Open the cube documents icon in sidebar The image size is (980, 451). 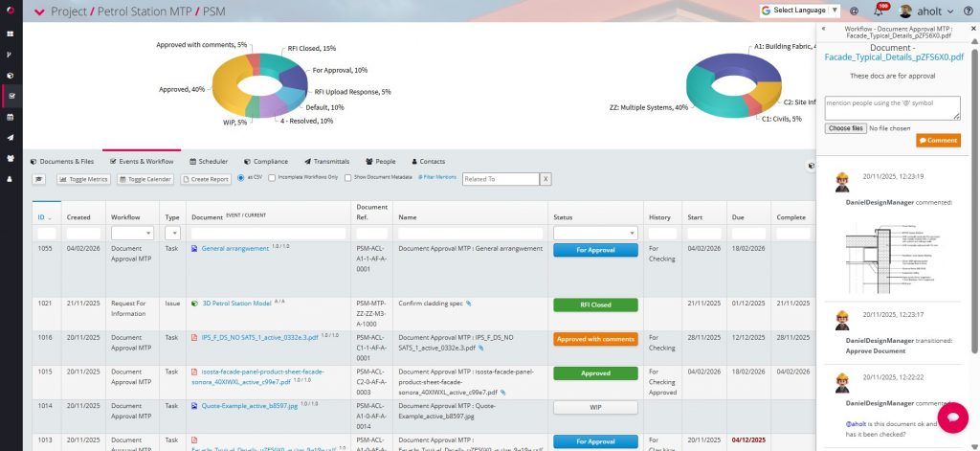click(11, 75)
